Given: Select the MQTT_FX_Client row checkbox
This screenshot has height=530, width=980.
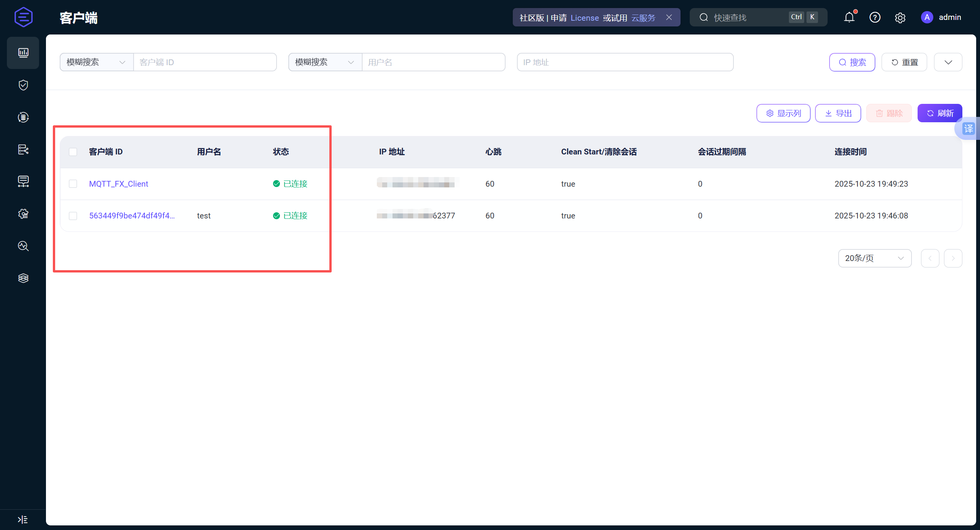Looking at the screenshot, I should [x=73, y=184].
